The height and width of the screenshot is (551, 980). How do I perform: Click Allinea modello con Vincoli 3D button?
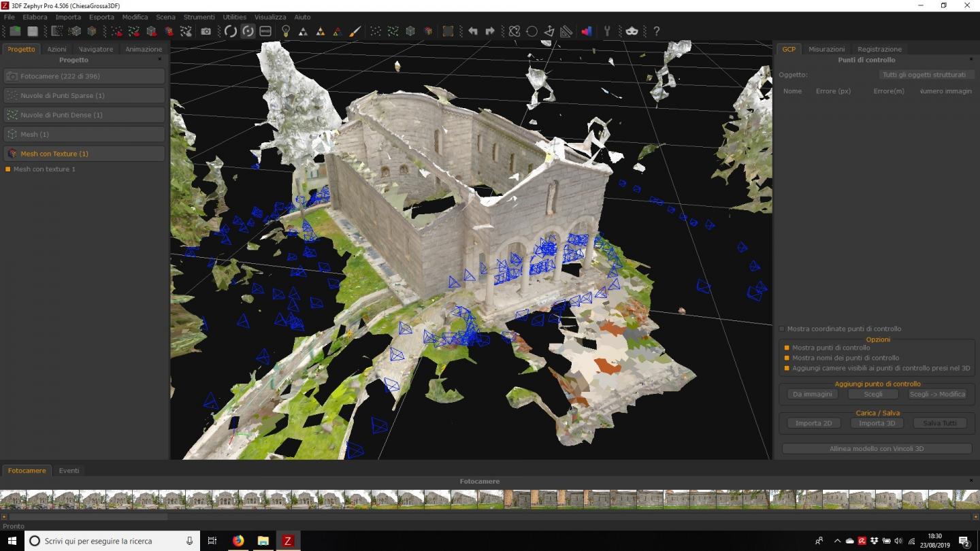click(x=877, y=449)
